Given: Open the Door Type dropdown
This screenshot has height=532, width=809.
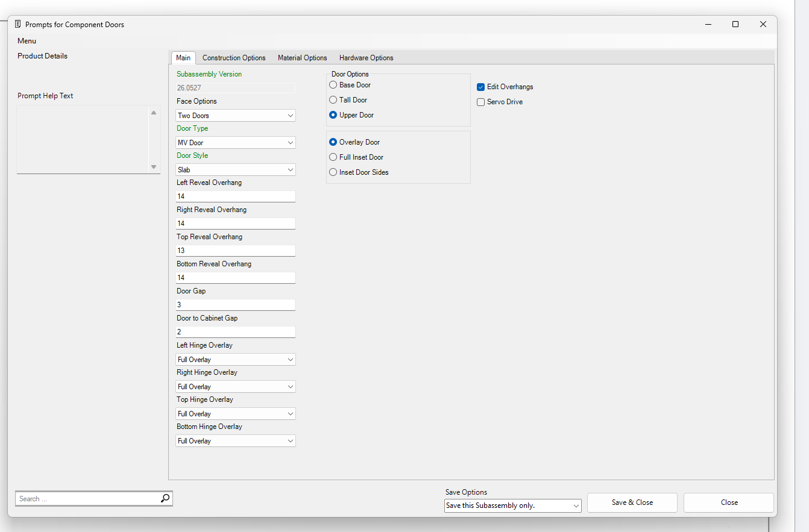Looking at the screenshot, I should [236, 142].
